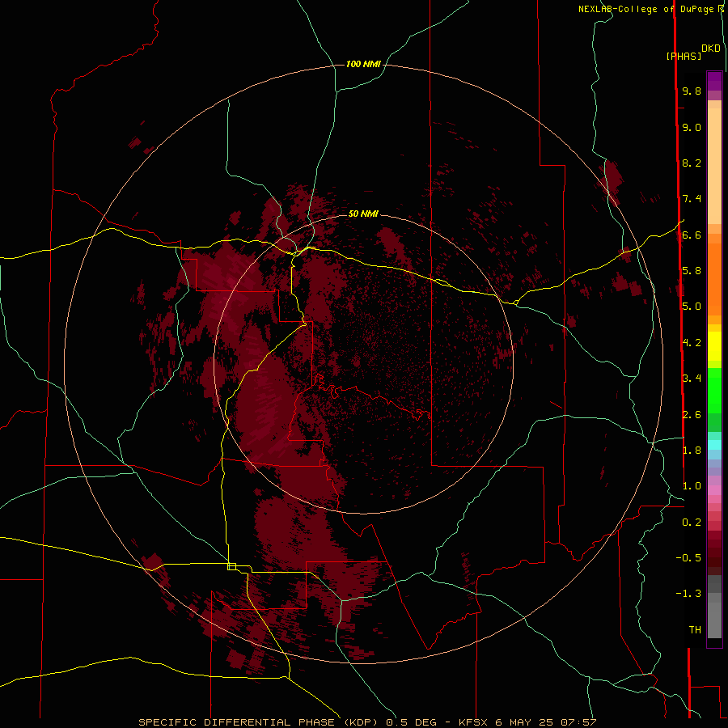Pick the yellow band of the color scale

714,346
